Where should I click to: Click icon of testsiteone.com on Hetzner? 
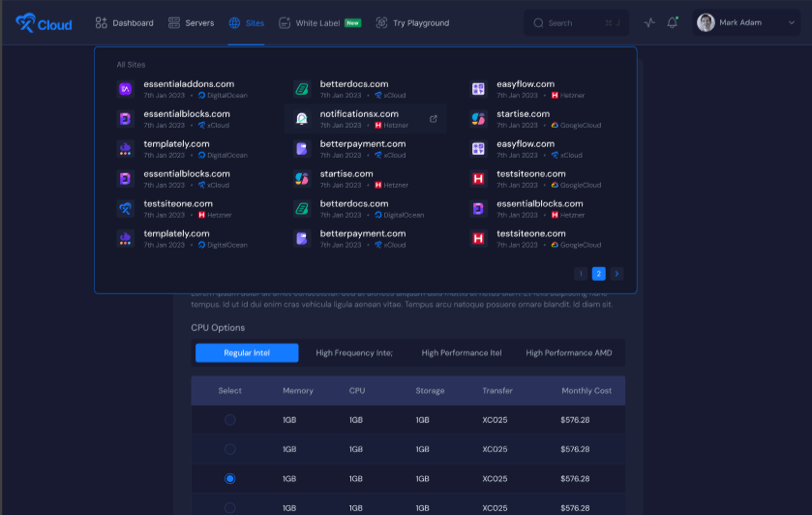coord(125,209)
